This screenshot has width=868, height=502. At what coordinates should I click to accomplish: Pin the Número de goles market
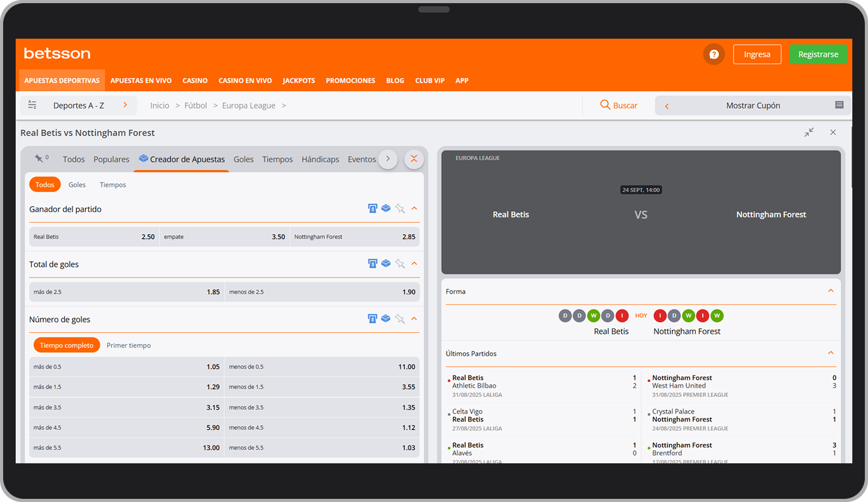click(x=400, y=319)
